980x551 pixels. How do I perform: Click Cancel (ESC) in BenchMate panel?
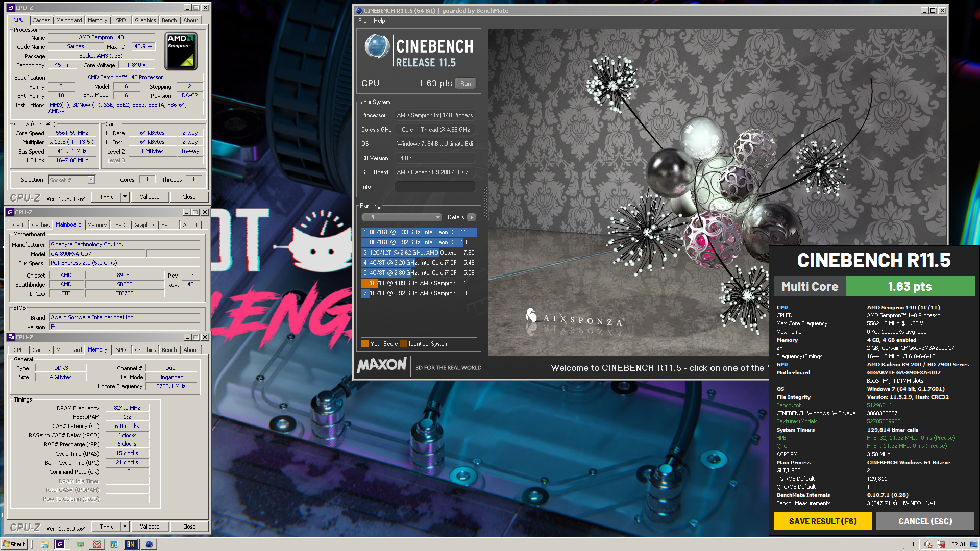click(925, 521)
